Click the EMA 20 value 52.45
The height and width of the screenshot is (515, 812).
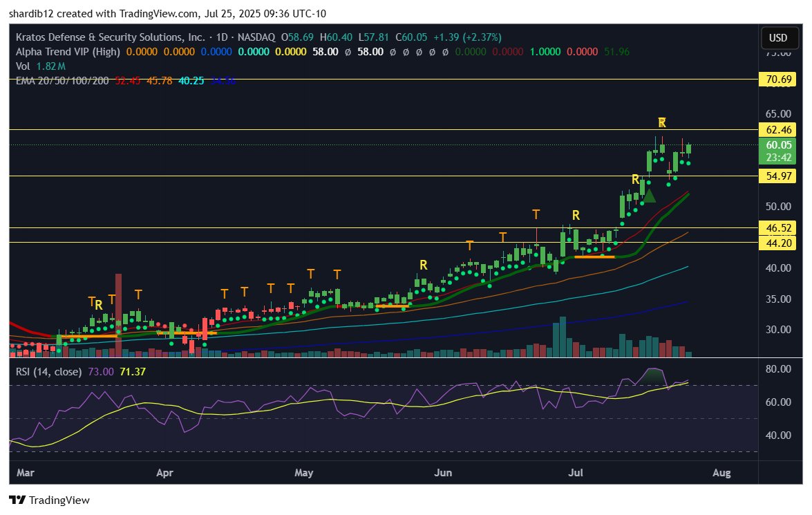pos(127,81)
